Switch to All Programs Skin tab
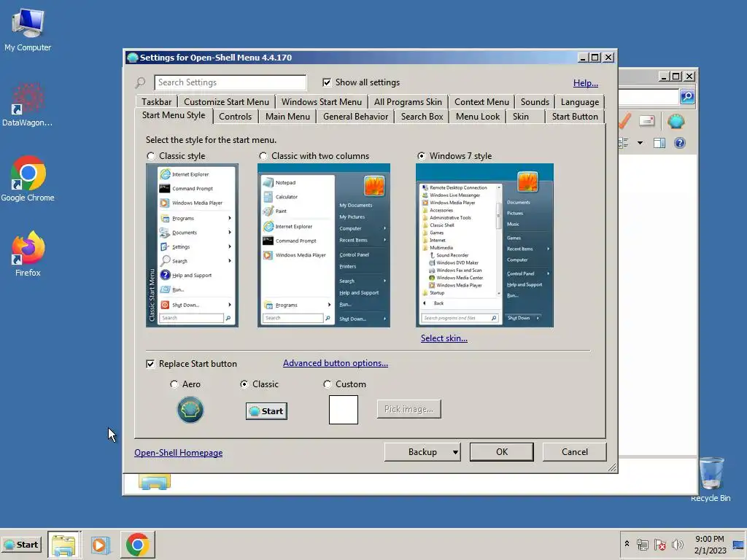The width and height of the screenshot is (747, 560). (408, 102)
